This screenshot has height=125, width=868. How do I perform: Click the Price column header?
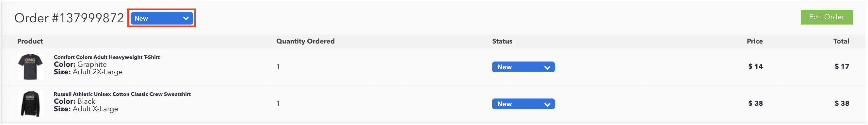pyautogui.click(x=754, y=41)
